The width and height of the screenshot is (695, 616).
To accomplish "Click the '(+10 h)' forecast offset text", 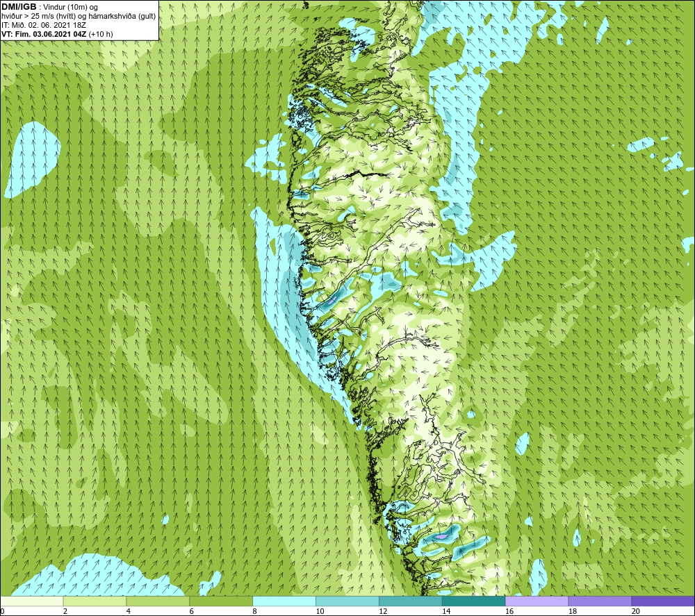I will click(101, 34).
